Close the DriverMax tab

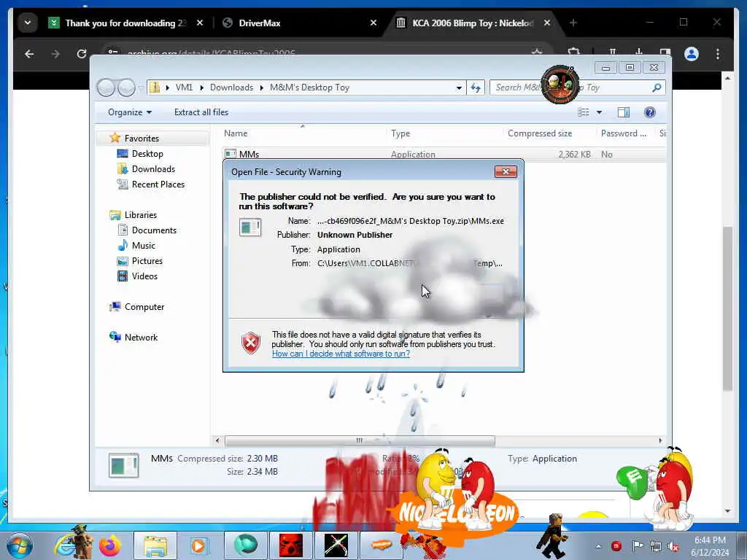[373, 23]
